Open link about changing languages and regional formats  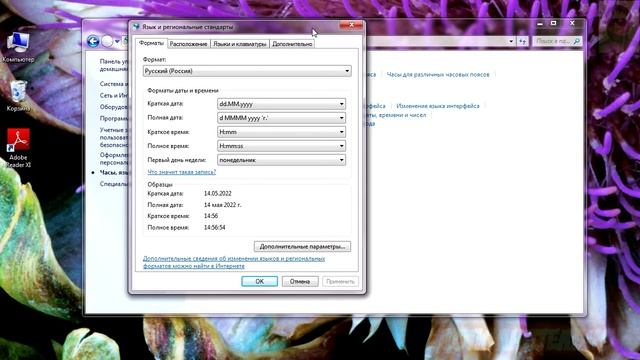coord(234,262)
